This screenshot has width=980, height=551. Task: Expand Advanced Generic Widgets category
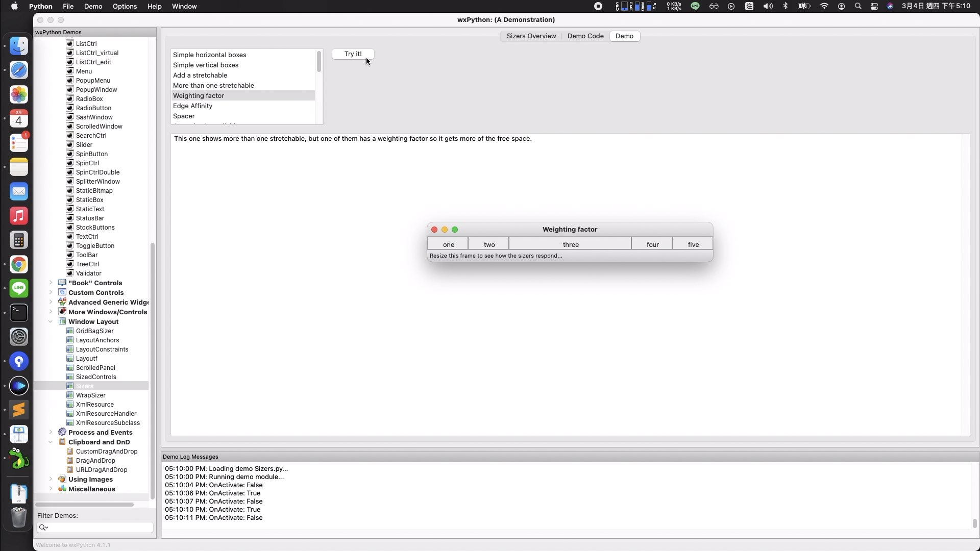tap(51, 302)
